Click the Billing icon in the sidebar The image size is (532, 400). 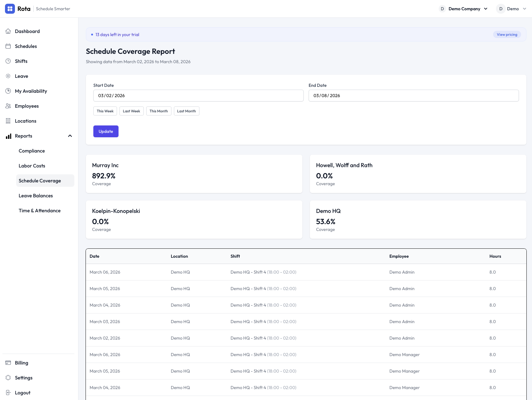click(x=8, y=363)
